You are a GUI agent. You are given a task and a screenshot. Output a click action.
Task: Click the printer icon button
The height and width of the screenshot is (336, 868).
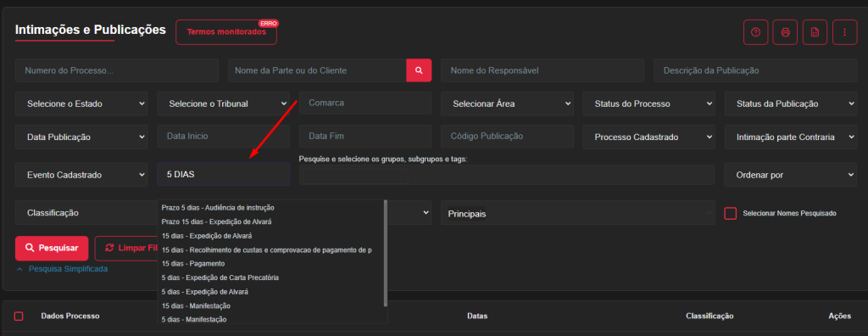coord(785,32)
